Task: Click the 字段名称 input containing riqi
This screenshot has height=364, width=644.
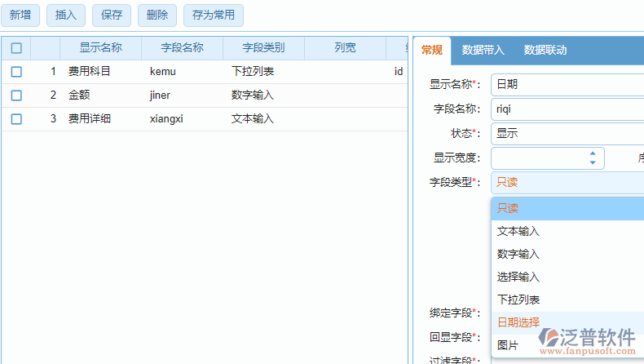Action: (567, 109)
